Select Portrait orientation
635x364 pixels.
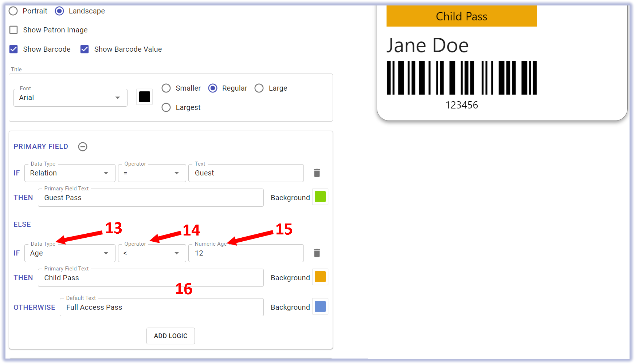13,11
